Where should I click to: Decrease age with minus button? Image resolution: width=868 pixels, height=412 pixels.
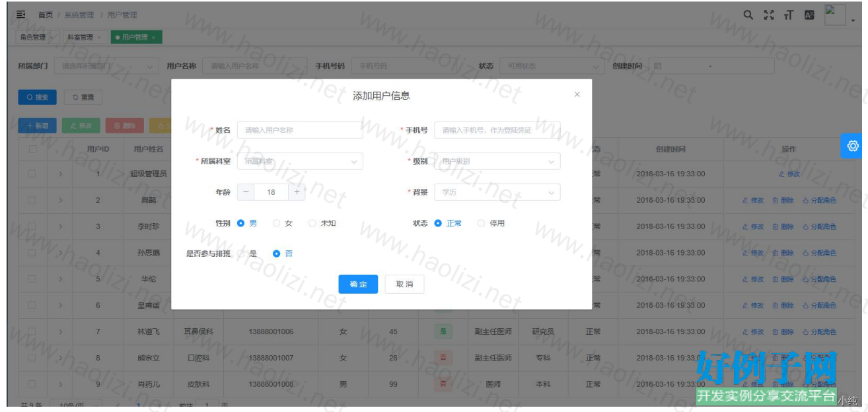[x=246, y=192]
